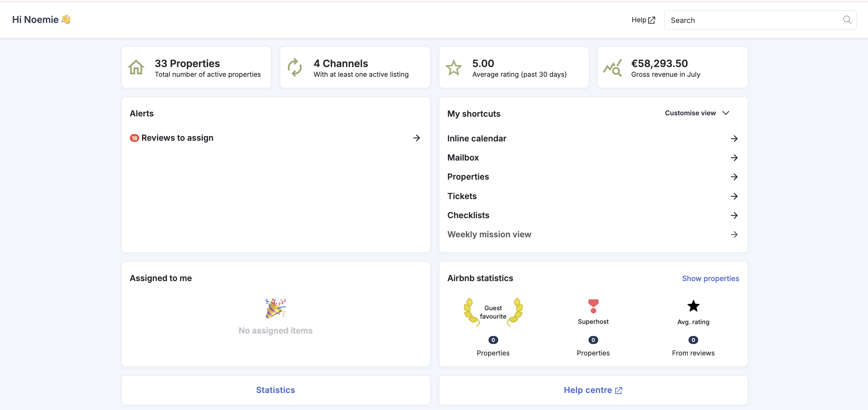The height and width of the screenshot is (410, 868).
Task: Click the My shortcuts heading
Action: [x=474, y=114]
